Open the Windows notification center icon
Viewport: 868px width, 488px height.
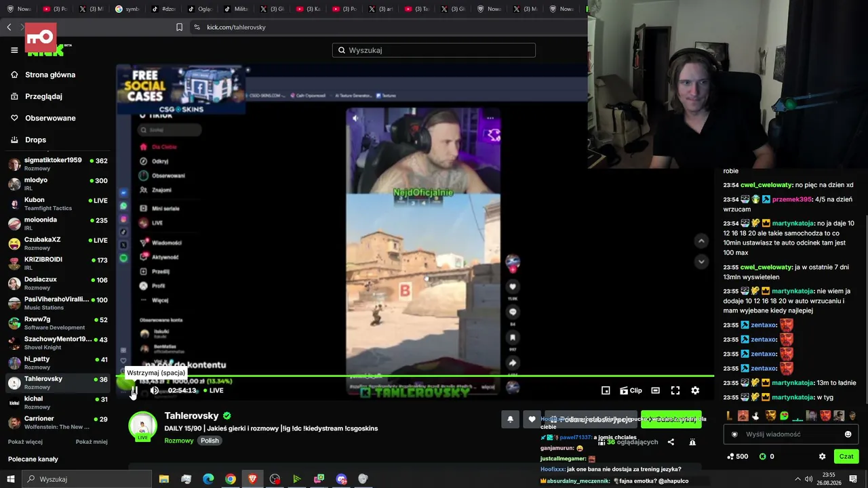click(853, 479)
